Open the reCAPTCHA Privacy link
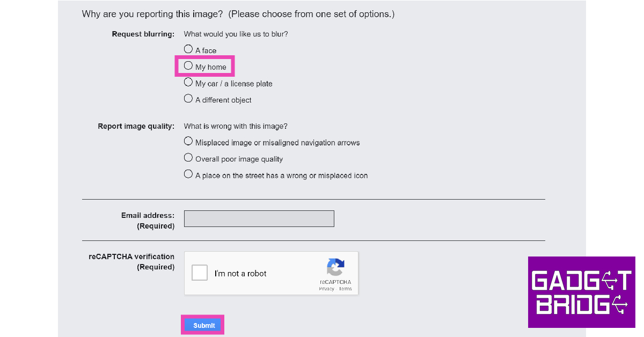The width and height of the screenshot is (644, 337). pyautogui.click(x=326, y=289)
